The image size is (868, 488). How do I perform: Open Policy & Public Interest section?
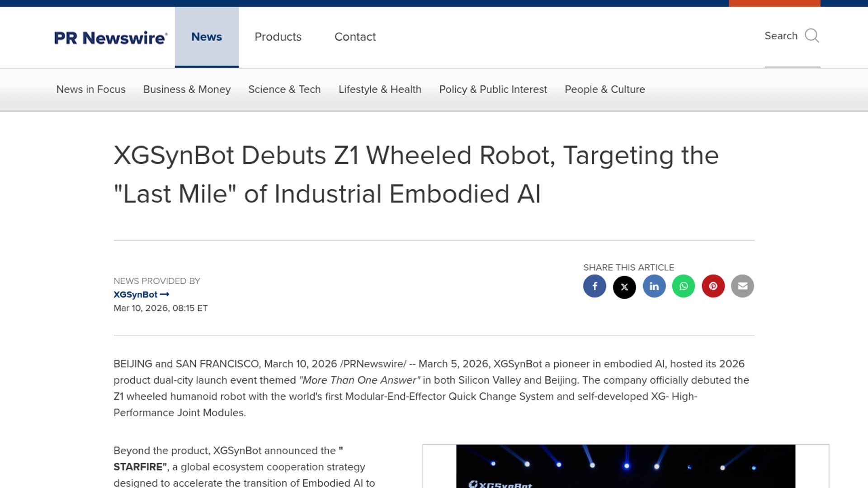click(x=493, y=89)
